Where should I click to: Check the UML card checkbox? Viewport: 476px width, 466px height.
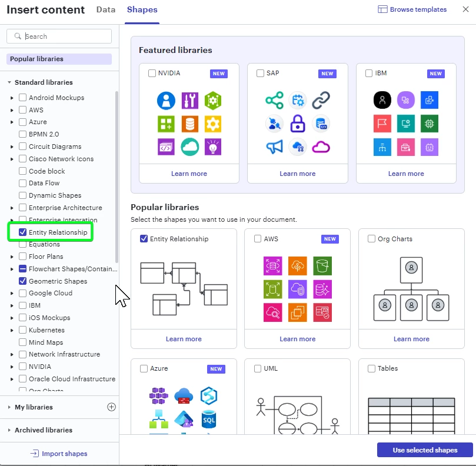tap(258, 368)
